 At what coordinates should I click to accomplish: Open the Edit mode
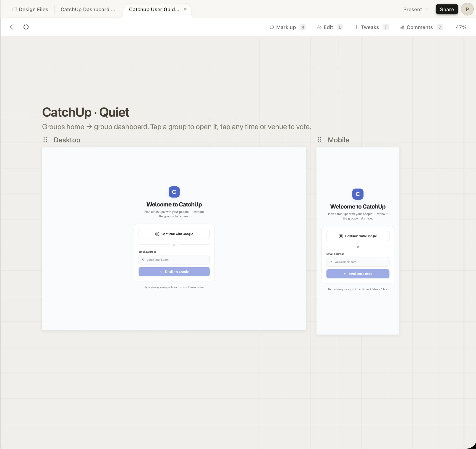330,27
